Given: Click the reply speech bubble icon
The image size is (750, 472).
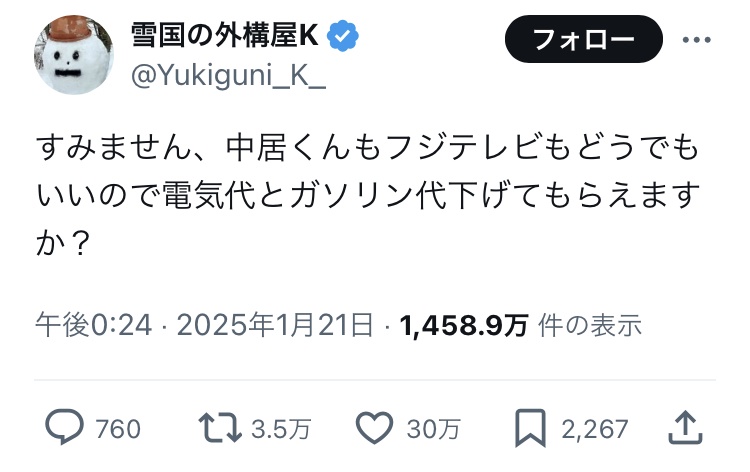Looking at the screenshot, I should pos(65,429).
